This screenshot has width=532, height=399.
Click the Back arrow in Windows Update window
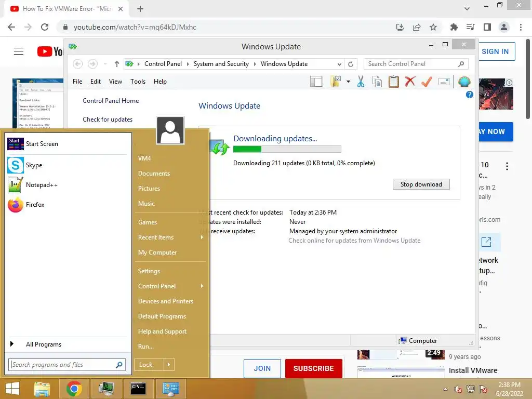78,64
